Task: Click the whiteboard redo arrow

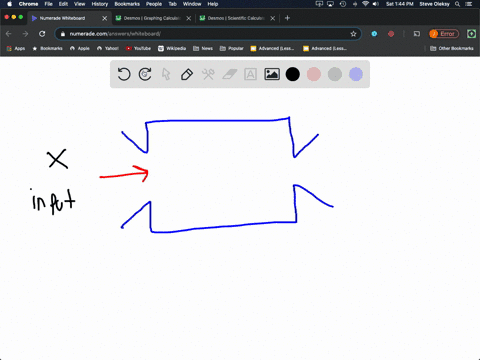Action: [145, 74]
